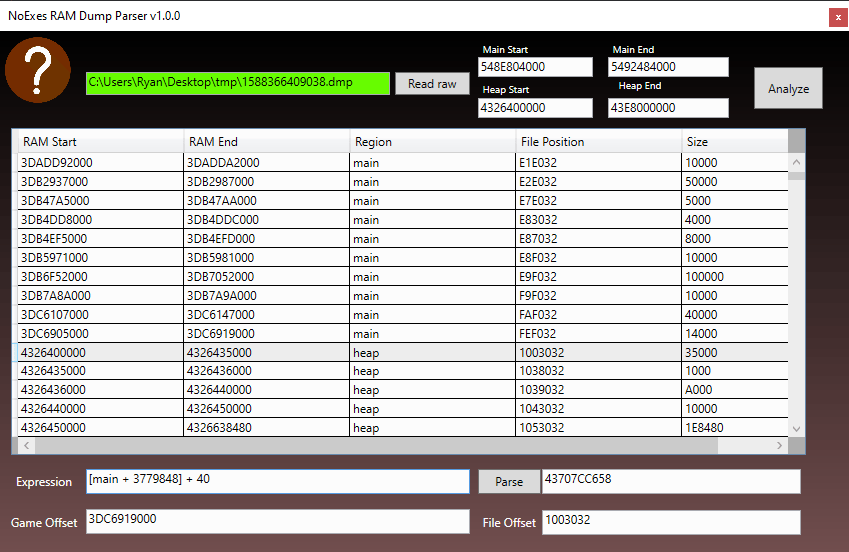Viewport: 849px width, 552px height.
Task: Click the question mark help icon
Action: point(38,70)
